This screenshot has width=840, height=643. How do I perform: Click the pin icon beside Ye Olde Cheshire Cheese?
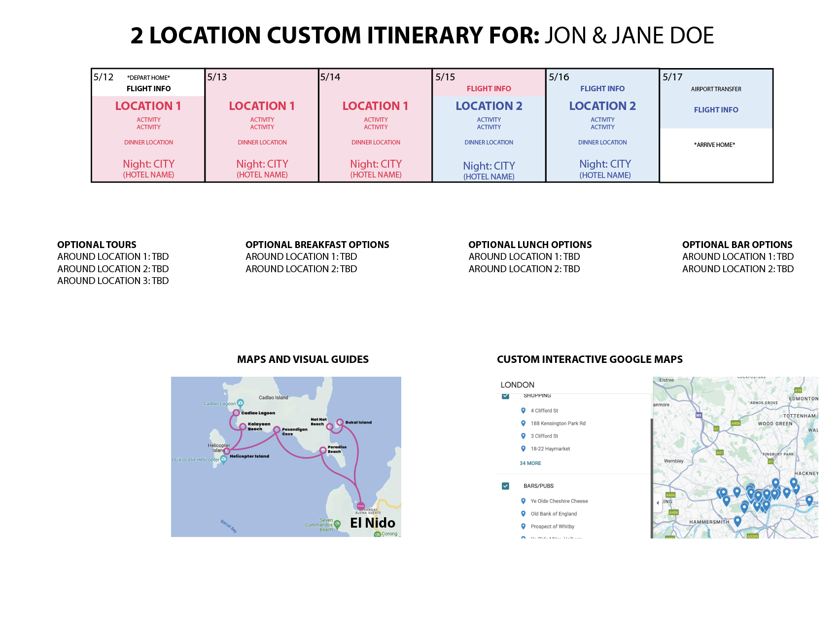click(x=524, y=501)
